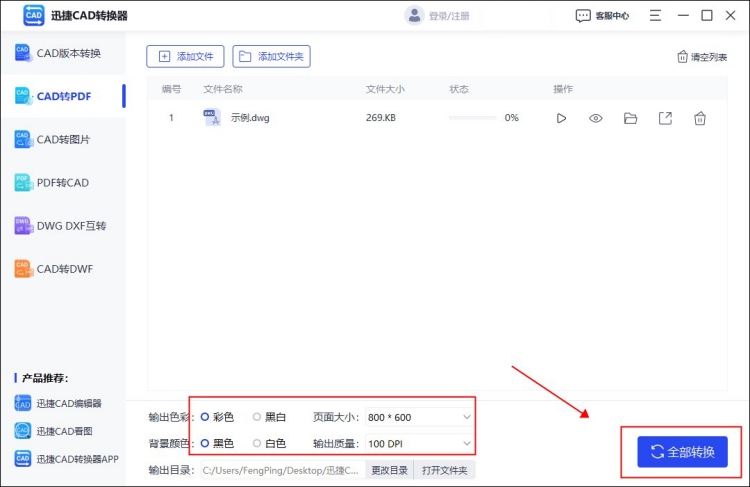The width and height of the screenshot is (750, 487).
Task: Open 迅捷CAD转换器APP recommendation
Action: [66, 459]
